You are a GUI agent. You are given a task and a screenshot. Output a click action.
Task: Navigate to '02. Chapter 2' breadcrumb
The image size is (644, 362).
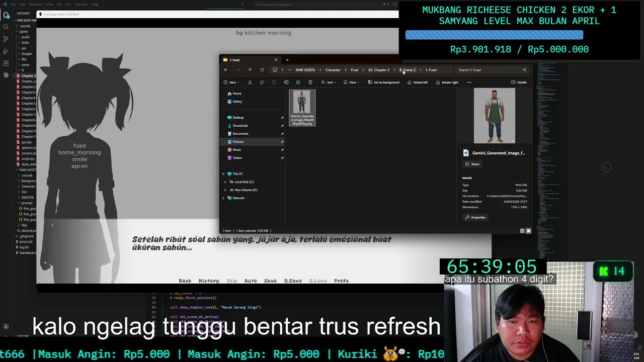coord(378,70)
